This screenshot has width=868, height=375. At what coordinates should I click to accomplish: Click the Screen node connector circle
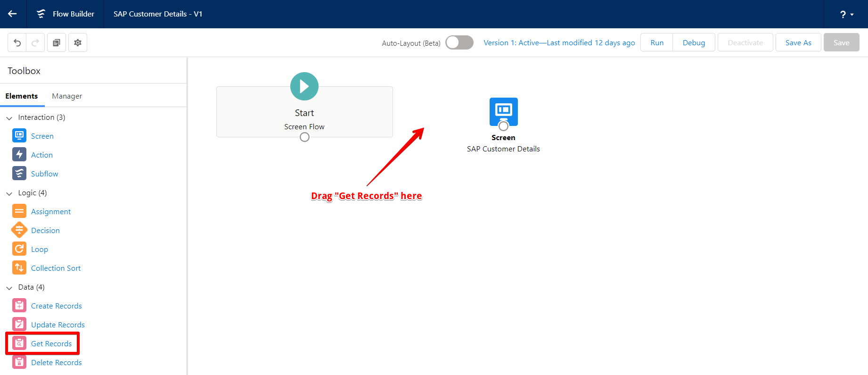(504, 126)
